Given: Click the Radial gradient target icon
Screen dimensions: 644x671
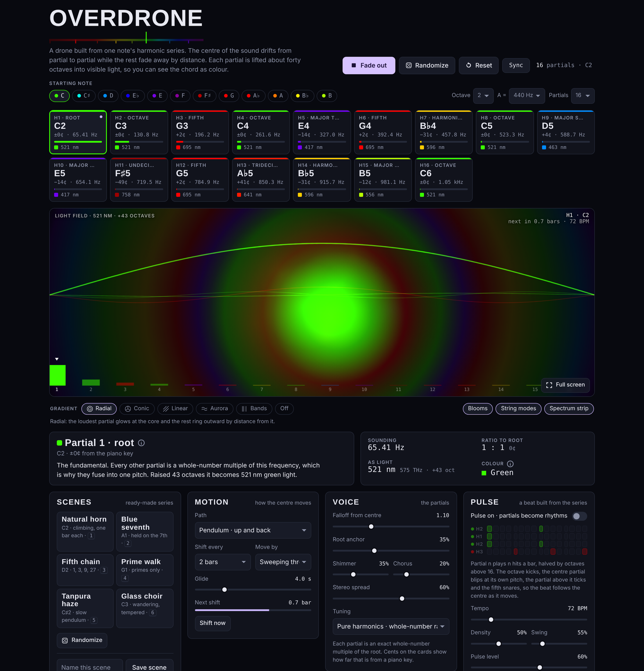Looking at the screenshot, I should tap(90, 409).
